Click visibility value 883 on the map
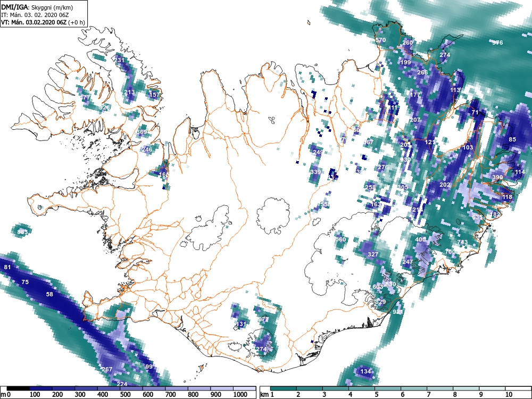 click(x=22, y=232)
